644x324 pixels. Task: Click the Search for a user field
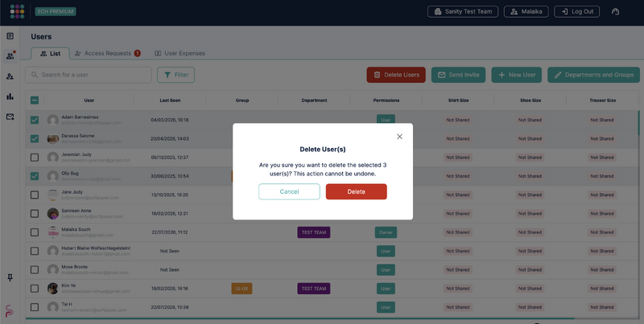tap(89, 75)
